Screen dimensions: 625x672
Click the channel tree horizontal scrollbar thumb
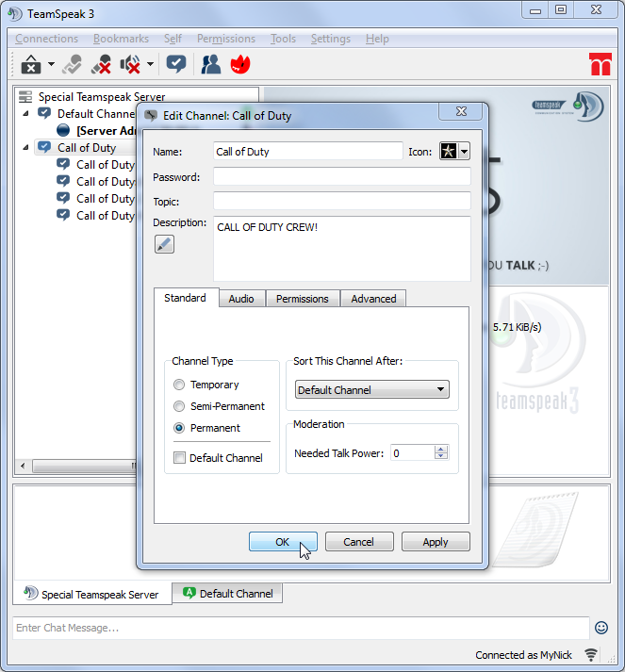pos(85,466)
